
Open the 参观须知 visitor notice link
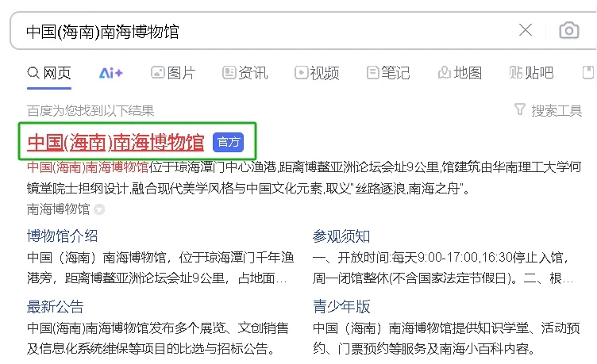coord(341,236)
